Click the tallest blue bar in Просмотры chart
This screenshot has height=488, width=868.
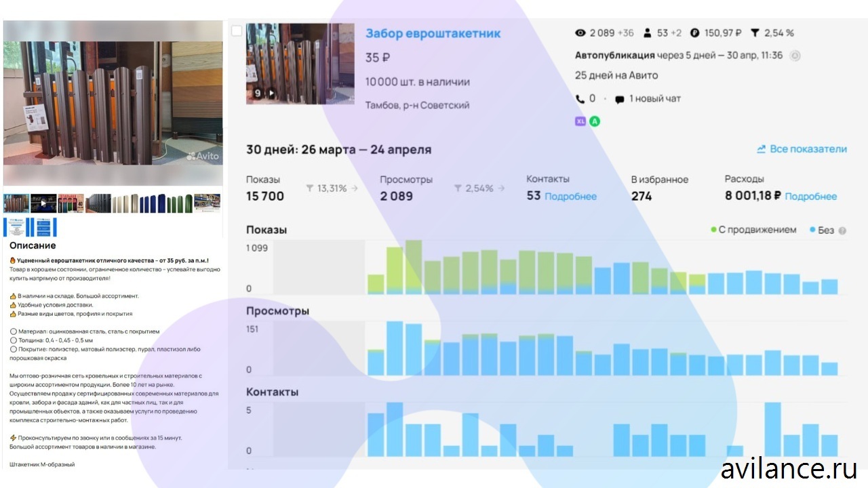395,348
